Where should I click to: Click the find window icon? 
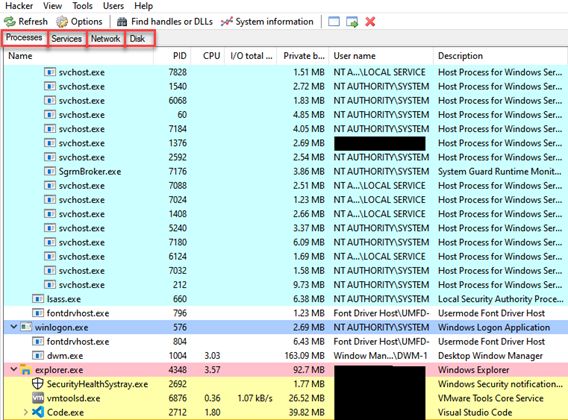[334, 22]
